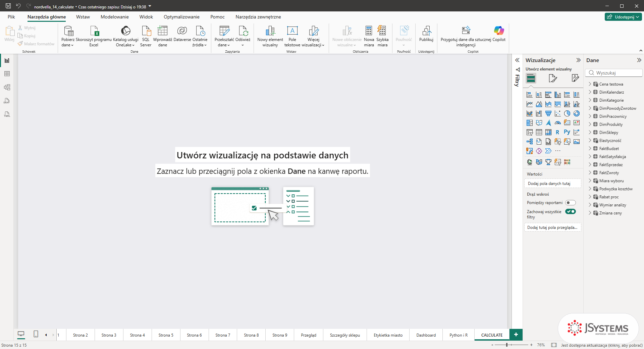The width and height of the screenshot is (644, 349).
Task: Select the pie chart visual type
Action: pos(567,113)
